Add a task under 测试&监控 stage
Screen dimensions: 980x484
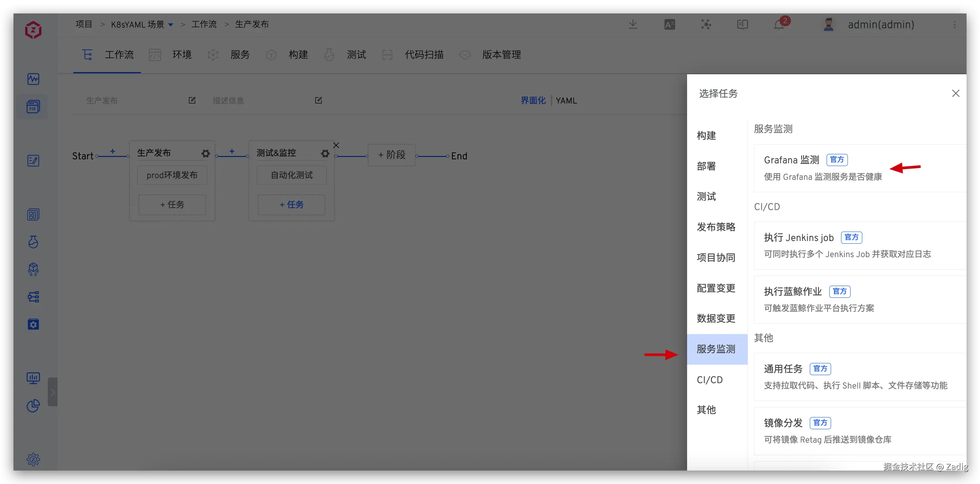(x=292, y=205)
